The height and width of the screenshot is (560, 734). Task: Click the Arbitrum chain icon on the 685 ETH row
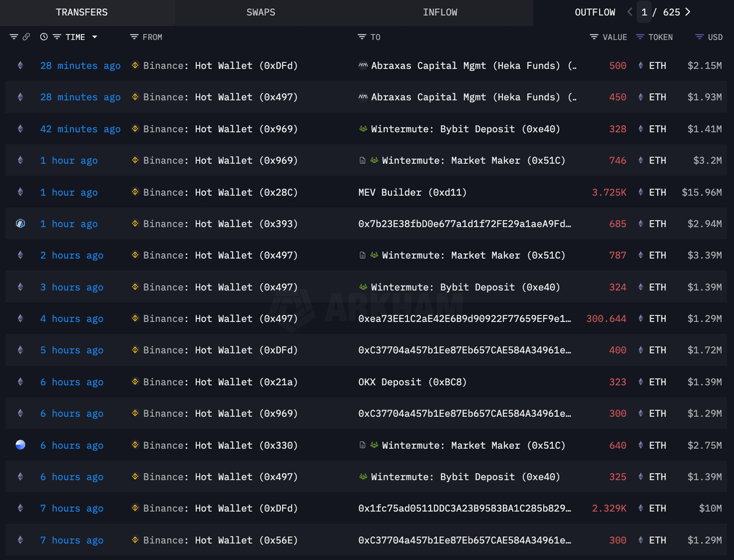coord(20,224)
